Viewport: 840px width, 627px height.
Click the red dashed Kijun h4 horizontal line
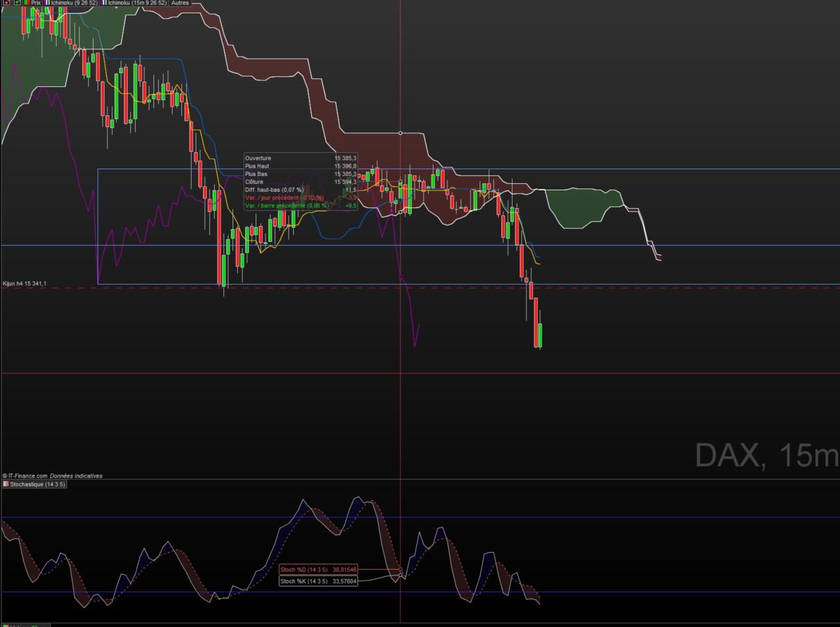point(420,288)
